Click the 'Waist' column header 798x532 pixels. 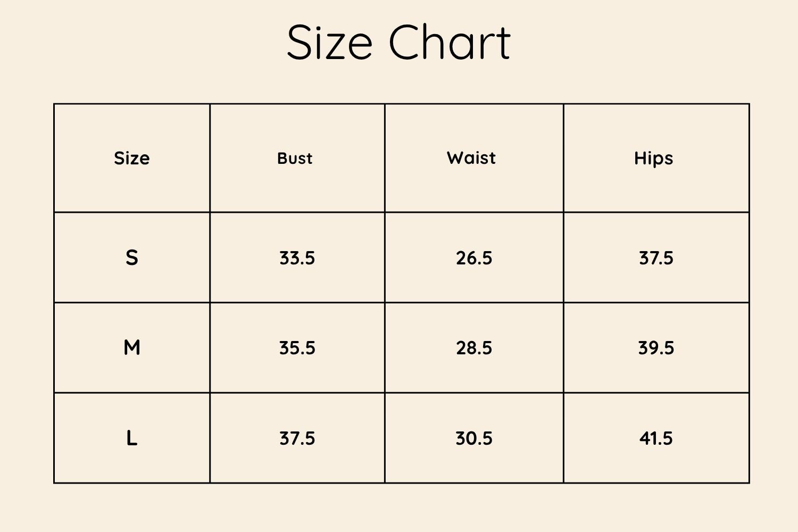click(471, 158)
